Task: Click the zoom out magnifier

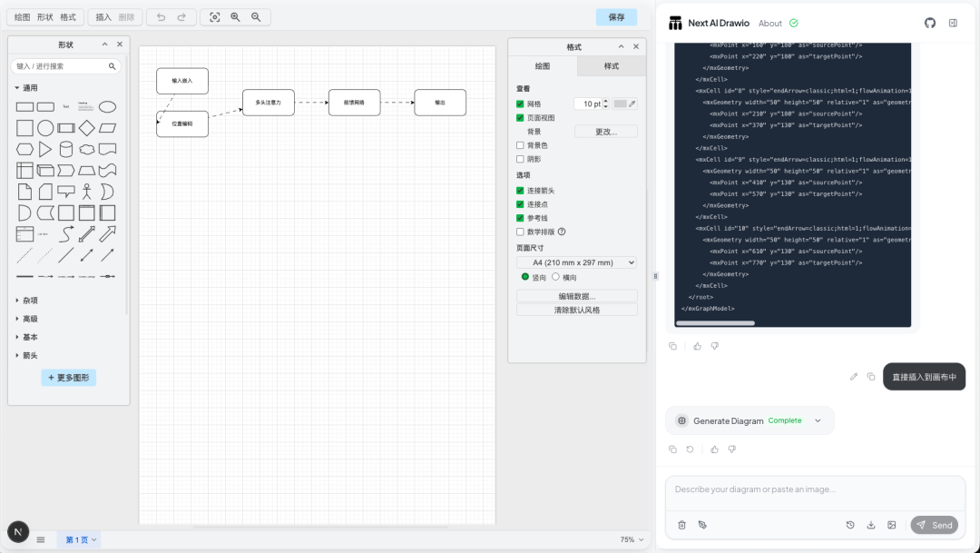Action: point(256,17)
